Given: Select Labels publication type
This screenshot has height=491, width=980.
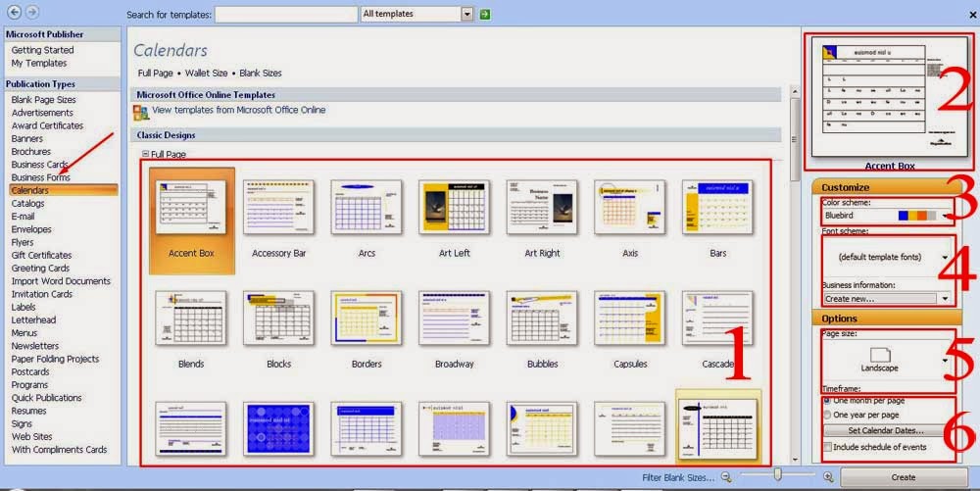Looking at the screenshot, I should pyautogui.click(x=24, y=308).
